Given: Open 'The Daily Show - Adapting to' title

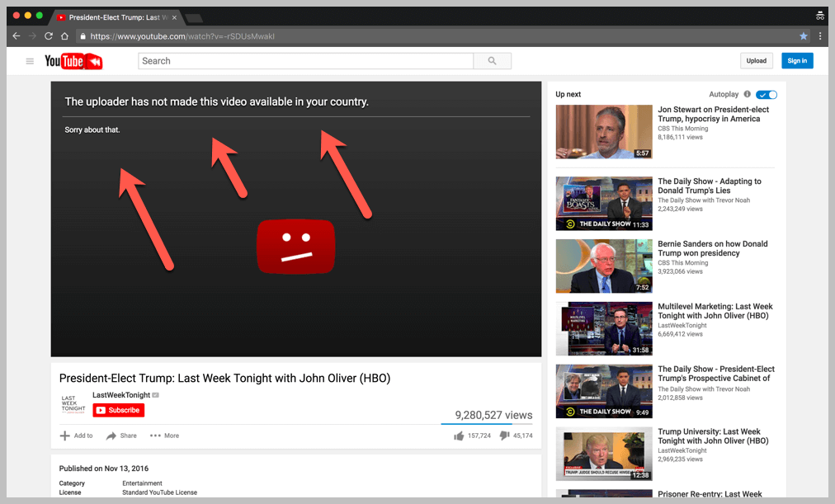Looking at the screenshot, I should tap(710, 186).
